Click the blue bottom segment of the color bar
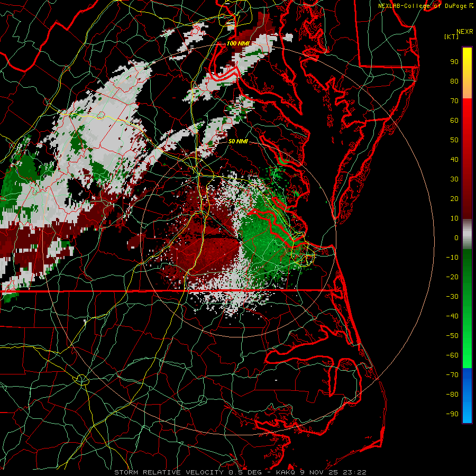 467,396
